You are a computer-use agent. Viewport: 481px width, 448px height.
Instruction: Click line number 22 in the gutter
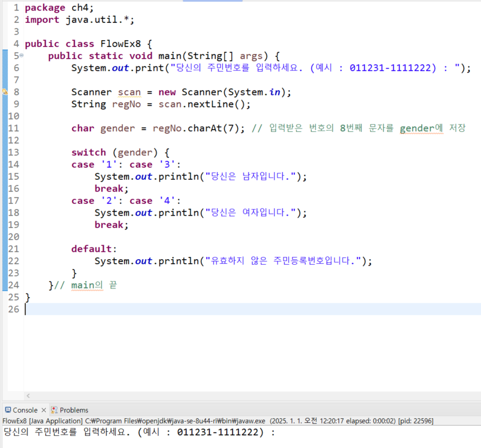coord(13,261)
